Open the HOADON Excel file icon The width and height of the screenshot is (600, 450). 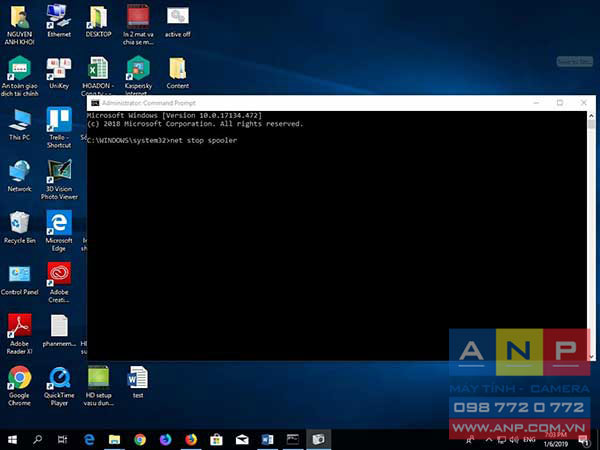98,68
